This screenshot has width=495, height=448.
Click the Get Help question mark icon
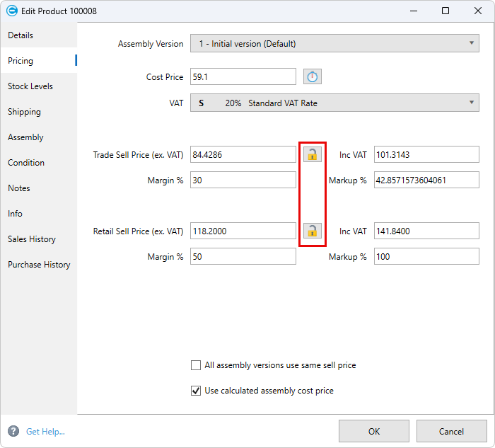tap(13, 431)
